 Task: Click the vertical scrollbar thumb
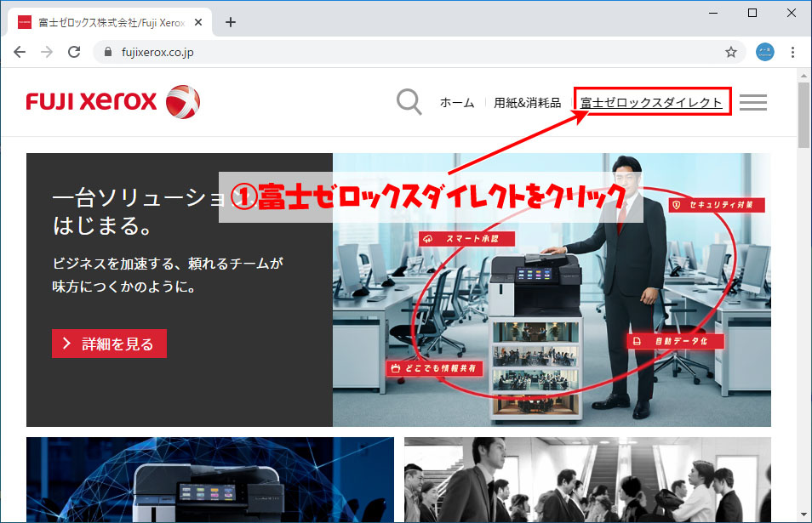click(803, 115)
